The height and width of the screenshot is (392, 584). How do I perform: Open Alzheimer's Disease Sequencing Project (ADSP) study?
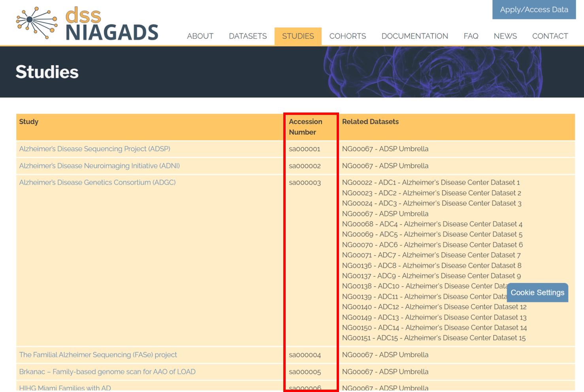click(95, 149)
